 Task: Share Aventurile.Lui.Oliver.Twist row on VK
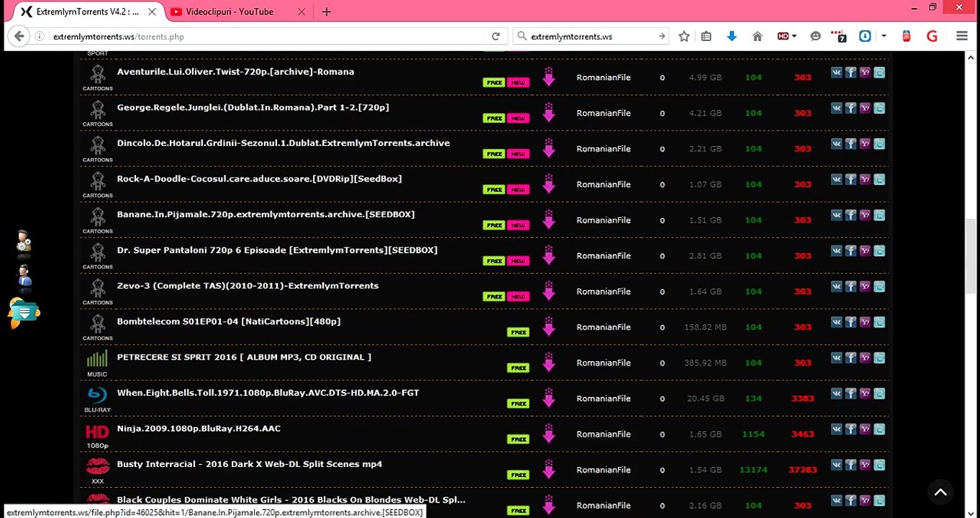836,72
